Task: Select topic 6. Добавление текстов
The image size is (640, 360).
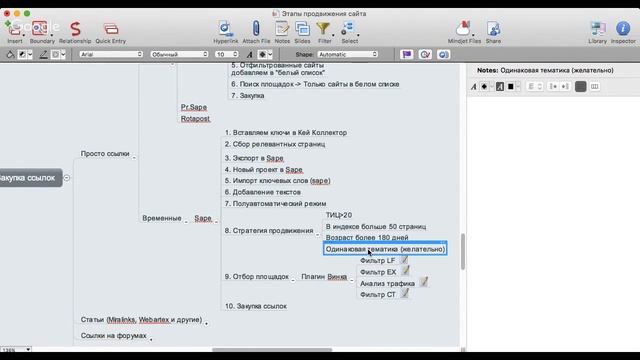Action: tap(263, 192)
